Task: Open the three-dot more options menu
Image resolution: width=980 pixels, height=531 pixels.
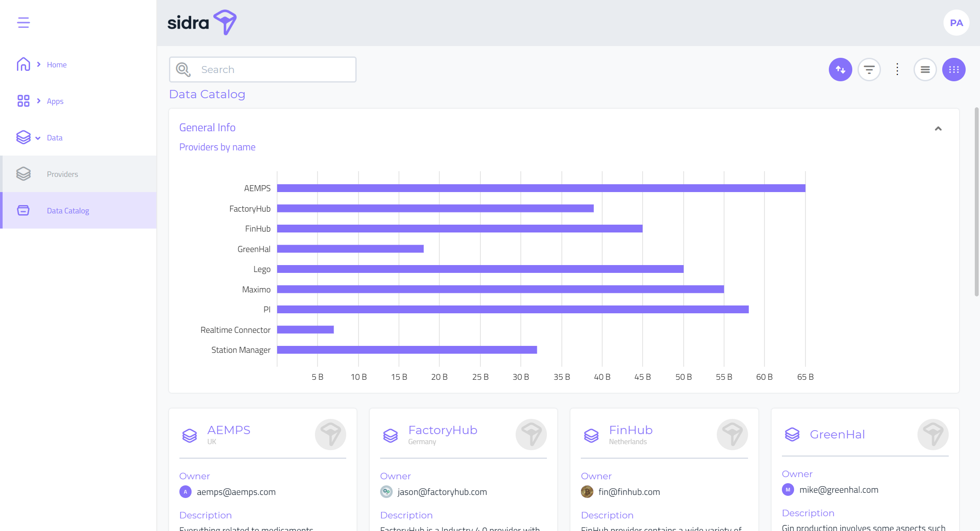Action: pos(897,70)
